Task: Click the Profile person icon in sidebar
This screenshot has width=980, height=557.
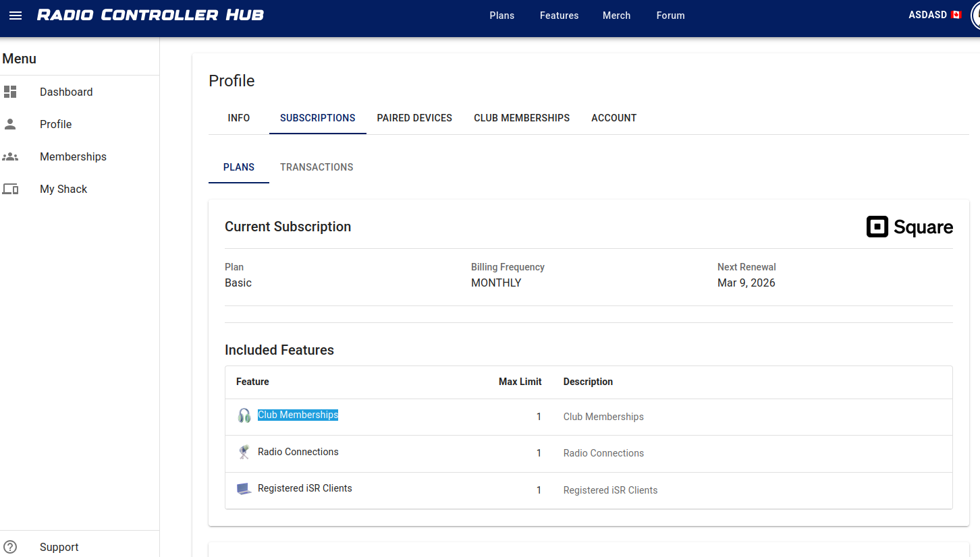Action: point(10,124)
